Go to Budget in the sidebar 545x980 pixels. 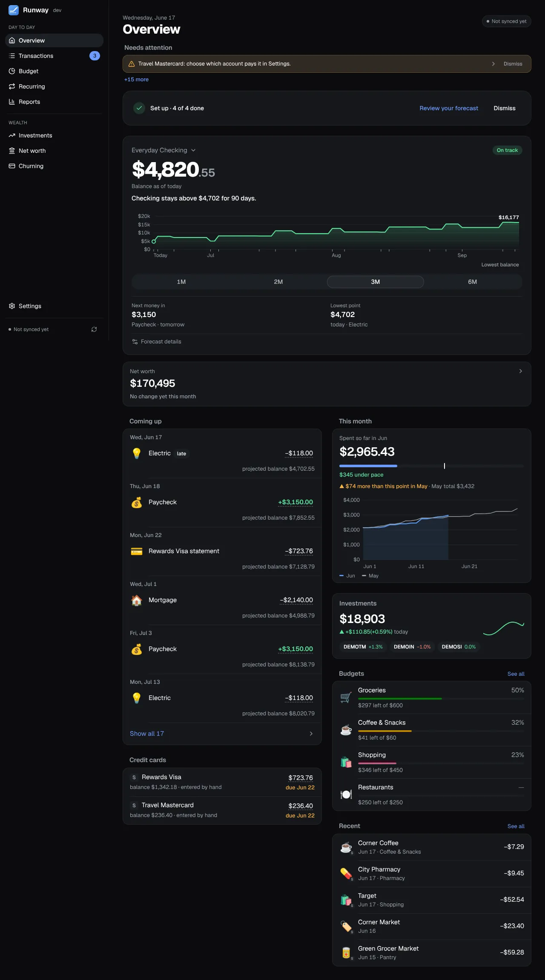point(54,71)
